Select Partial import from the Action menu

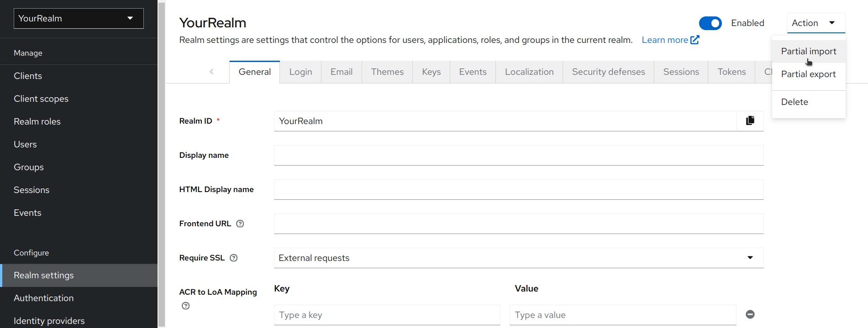click(808, 52)
